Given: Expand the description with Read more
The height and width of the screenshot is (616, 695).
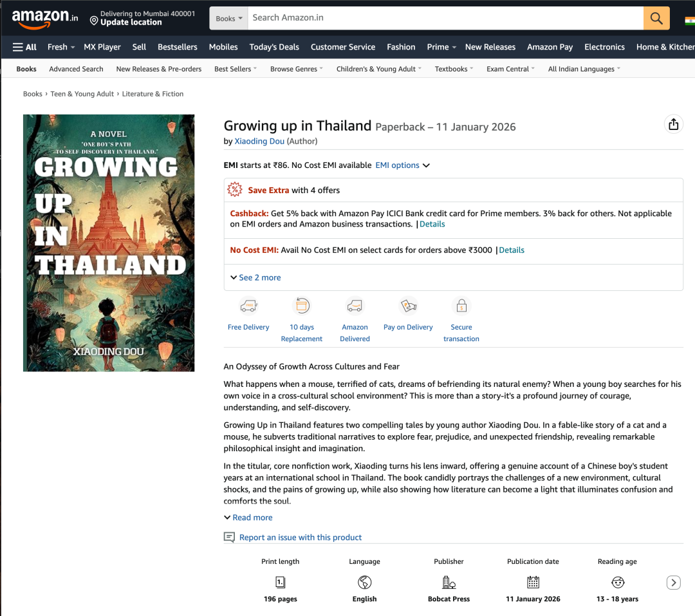Looking at the screenshot, I should click(x=248, y=518).
